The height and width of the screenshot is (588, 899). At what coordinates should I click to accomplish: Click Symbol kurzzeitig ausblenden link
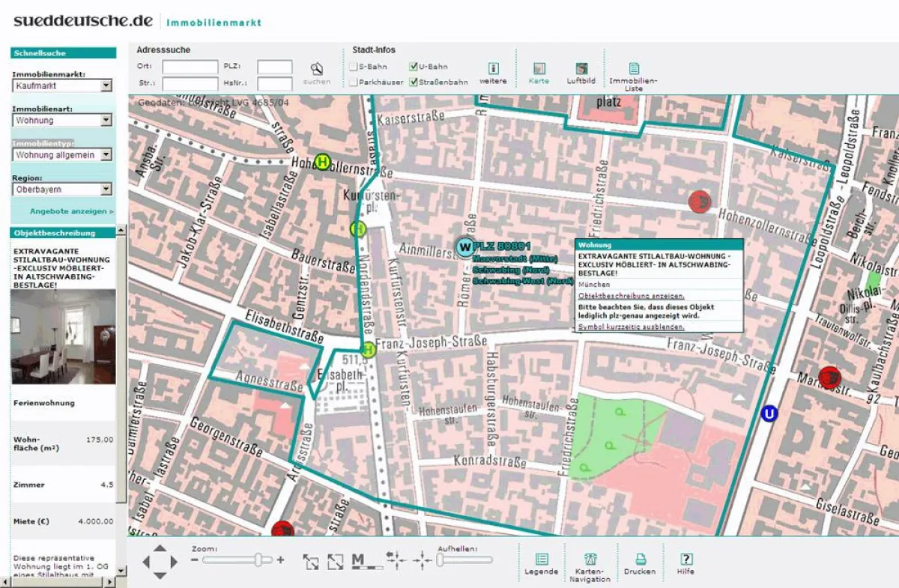[x=631, y=327]
